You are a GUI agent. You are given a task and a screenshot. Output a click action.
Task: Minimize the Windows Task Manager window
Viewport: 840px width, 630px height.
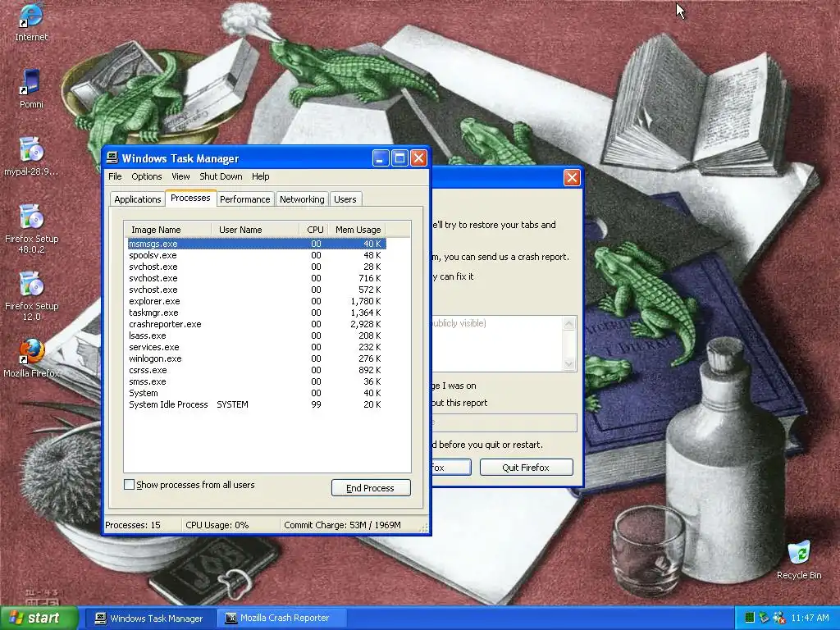click(x=381, y=158)
